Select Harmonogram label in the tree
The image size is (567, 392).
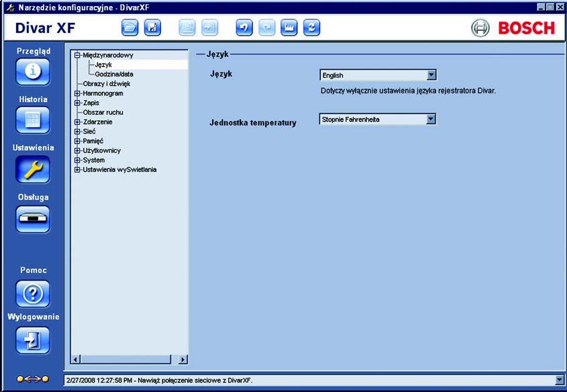click(x=103, y=93)
